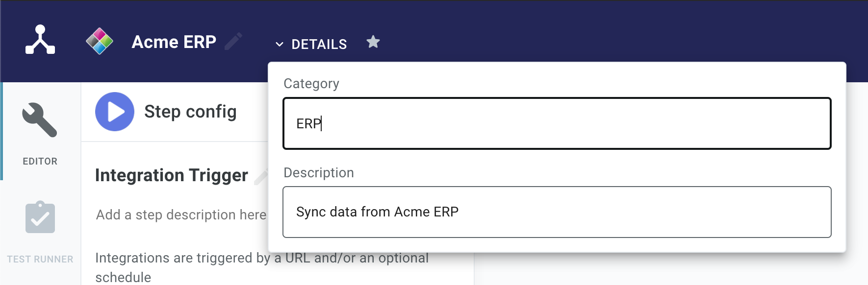Screen dimensions: 868x285
Task: Toggle favorite status with the star
Action: coord(373,42)
